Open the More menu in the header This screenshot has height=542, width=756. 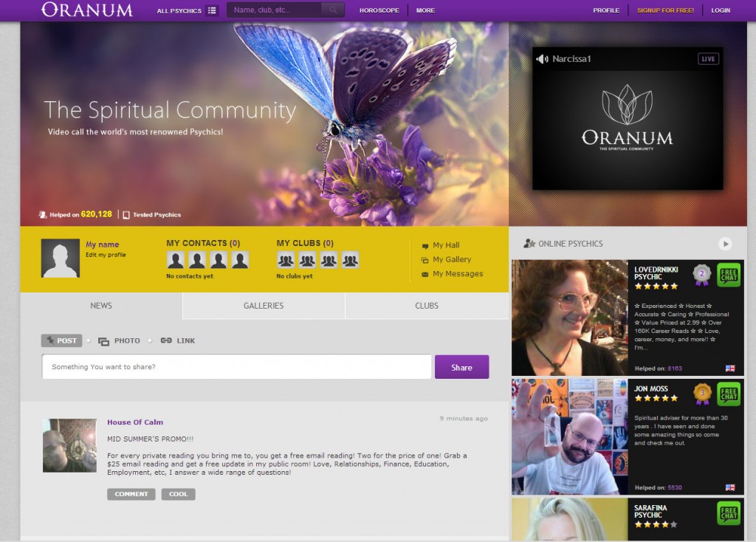[x=425, y=10]
